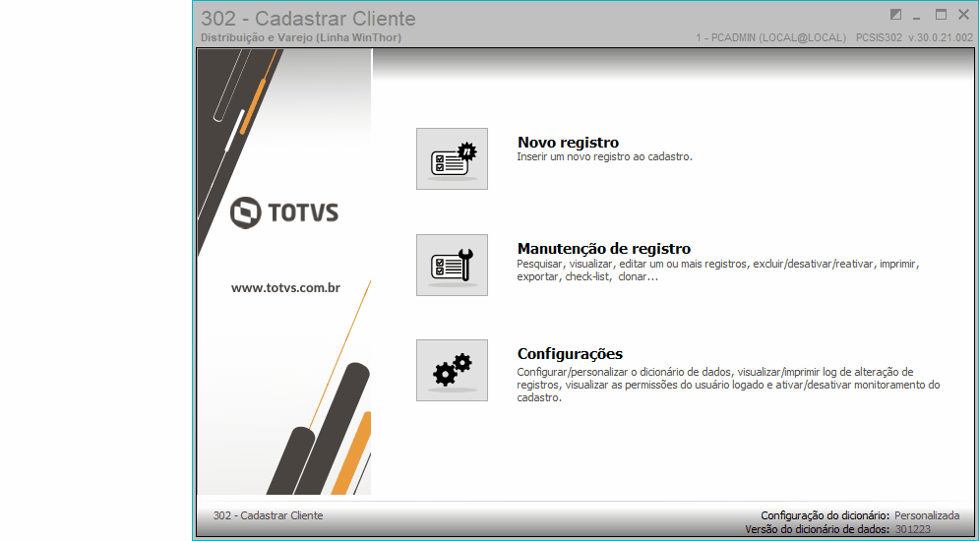
Task: Click the Manutenção de registro heading
Action: coord(604,249)
